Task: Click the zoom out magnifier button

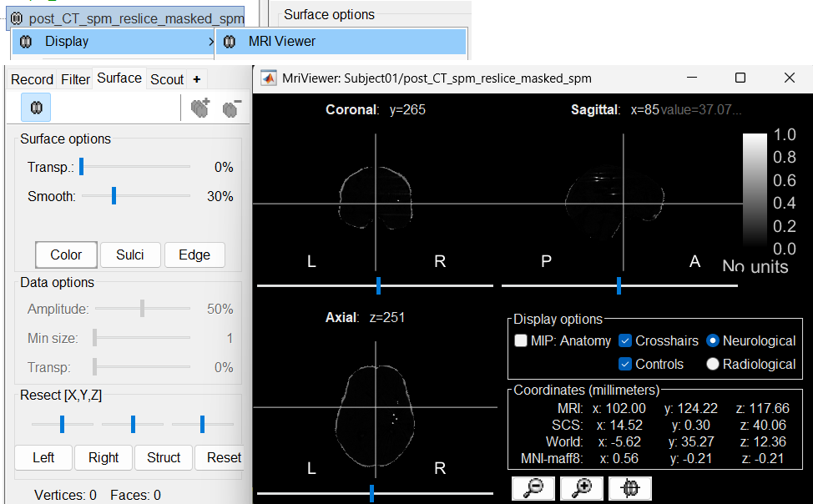Action: click(x=531, y=488)
